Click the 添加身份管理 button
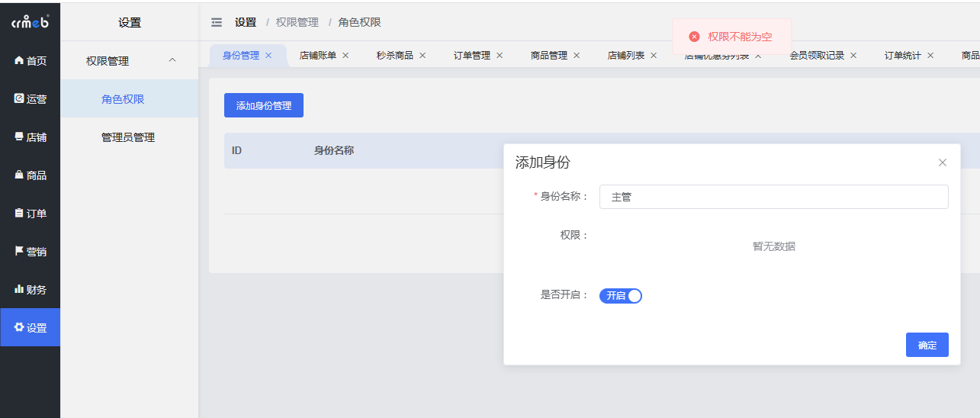This screenshot has height=418, width=980. (264, 106)
